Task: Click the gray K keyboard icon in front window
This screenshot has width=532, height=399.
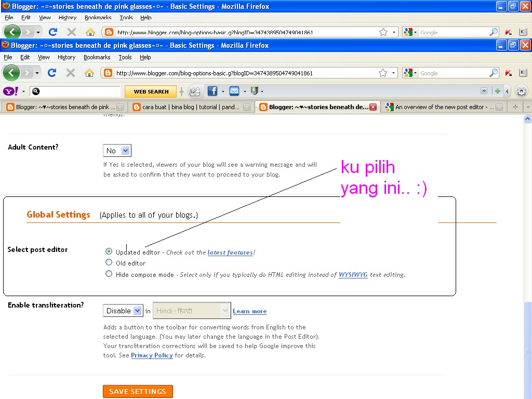Action: coord(523,73)
